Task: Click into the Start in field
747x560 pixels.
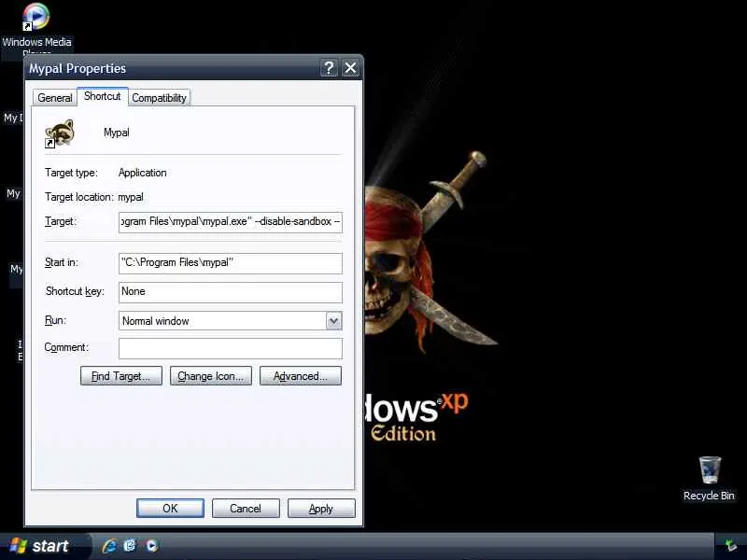Action: [231, 263]
